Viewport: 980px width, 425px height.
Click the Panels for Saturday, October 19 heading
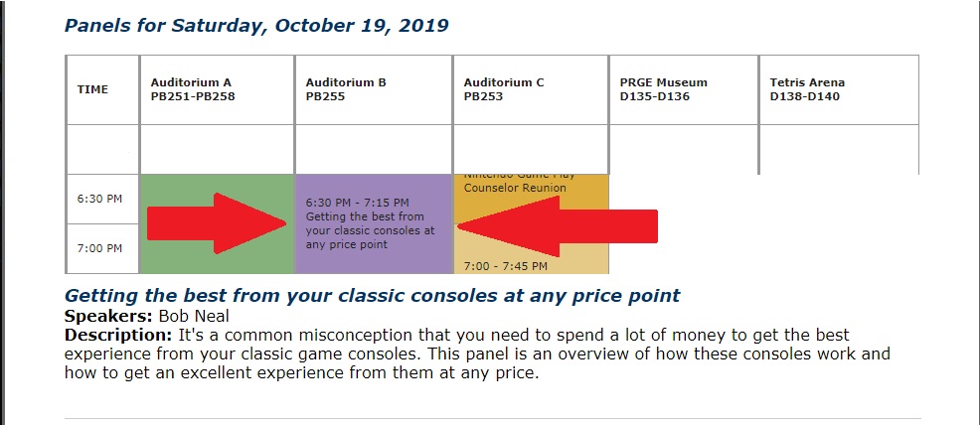point(256,26)
